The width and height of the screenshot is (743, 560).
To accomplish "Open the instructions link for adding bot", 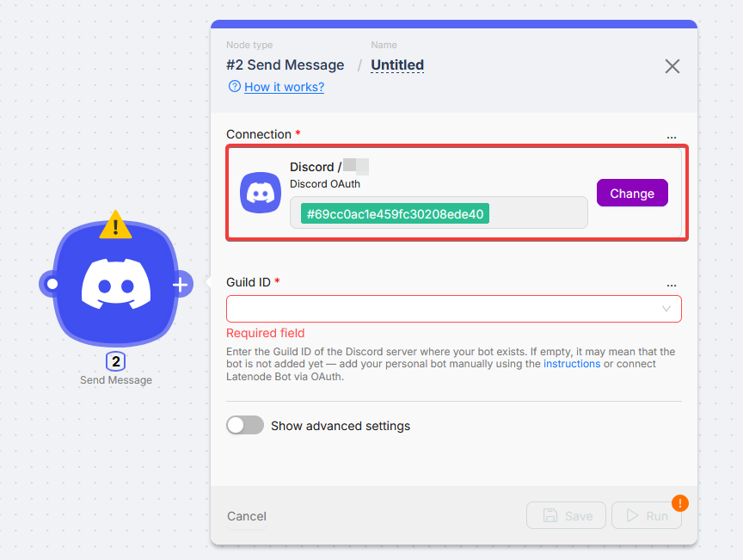I will [572, 364].
